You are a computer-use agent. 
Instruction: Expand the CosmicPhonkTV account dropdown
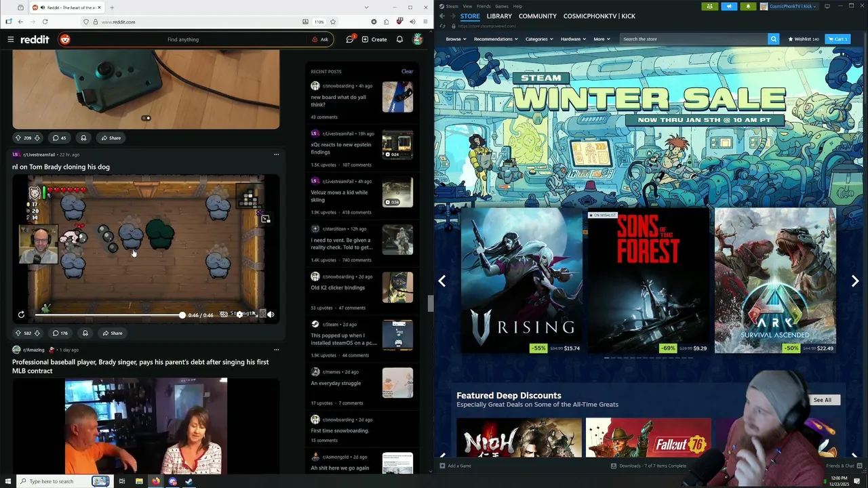tap(789, 6)
